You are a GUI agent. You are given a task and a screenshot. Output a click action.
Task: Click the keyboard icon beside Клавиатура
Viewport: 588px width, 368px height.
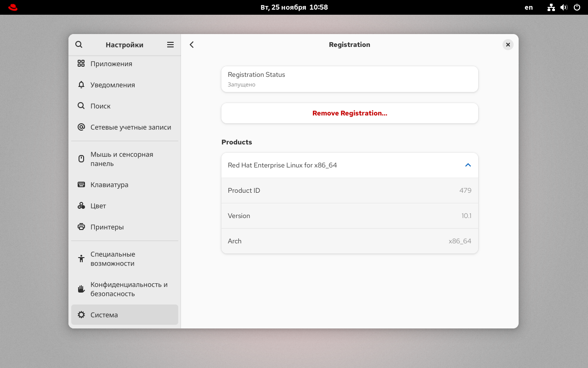point(81,184)
